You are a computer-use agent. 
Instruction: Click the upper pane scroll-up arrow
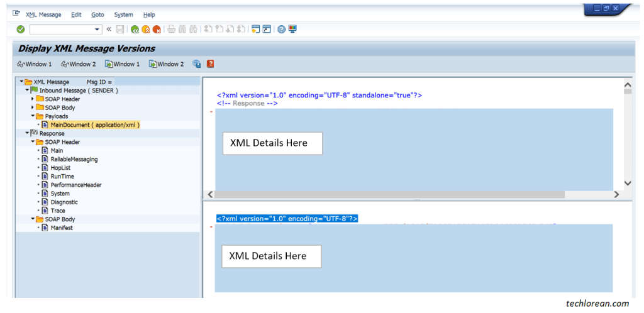[x=628, y=84]
